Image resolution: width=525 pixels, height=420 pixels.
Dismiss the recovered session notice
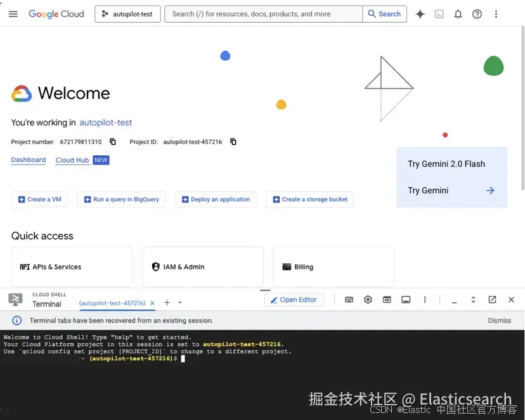click(x=499, y=321)
